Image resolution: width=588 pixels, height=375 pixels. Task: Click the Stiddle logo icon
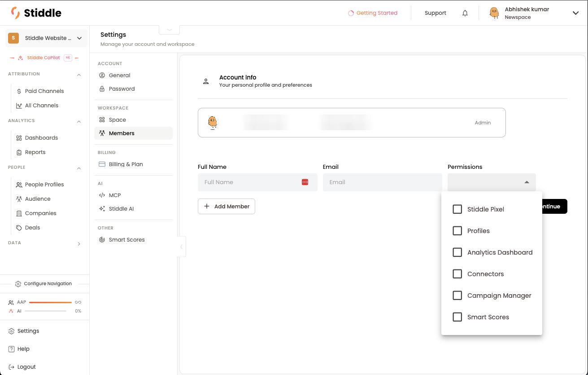coord(15,13)
